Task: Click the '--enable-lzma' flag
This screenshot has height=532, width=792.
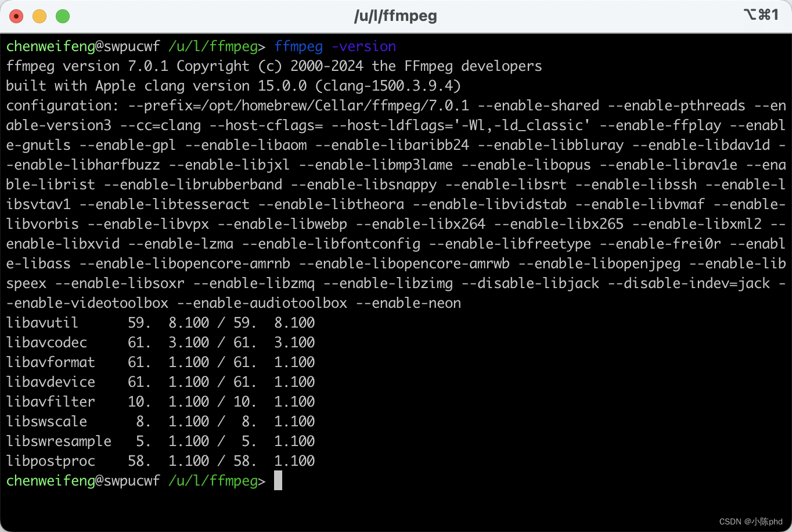Action: pyautogui.click(x=181, y=244)
